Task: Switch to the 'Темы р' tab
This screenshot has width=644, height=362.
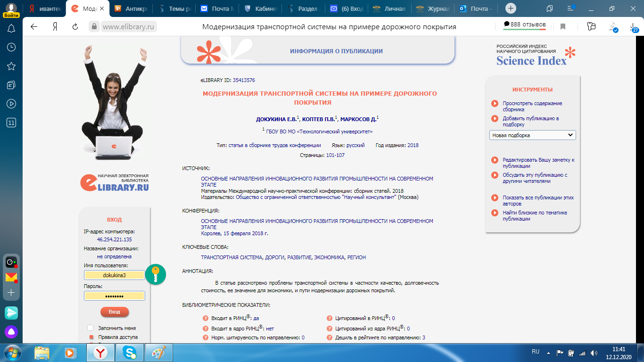Action: pos(175,8)
